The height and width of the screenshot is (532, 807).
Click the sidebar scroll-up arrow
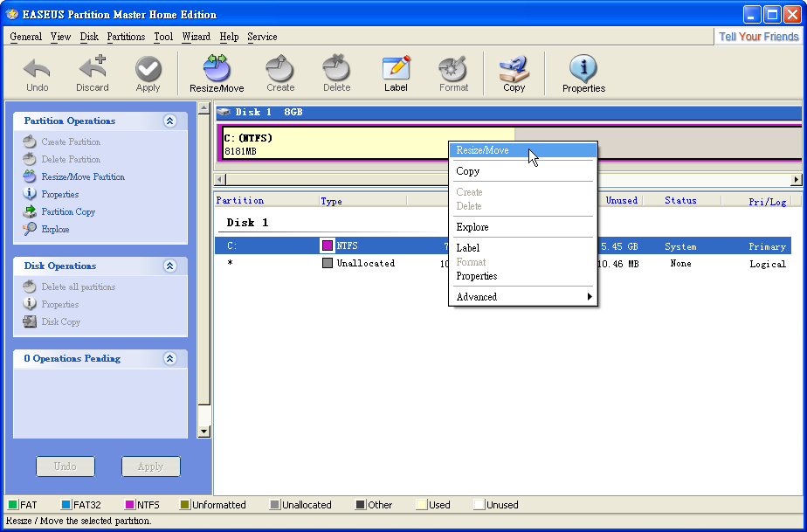[x=203, y=108]
